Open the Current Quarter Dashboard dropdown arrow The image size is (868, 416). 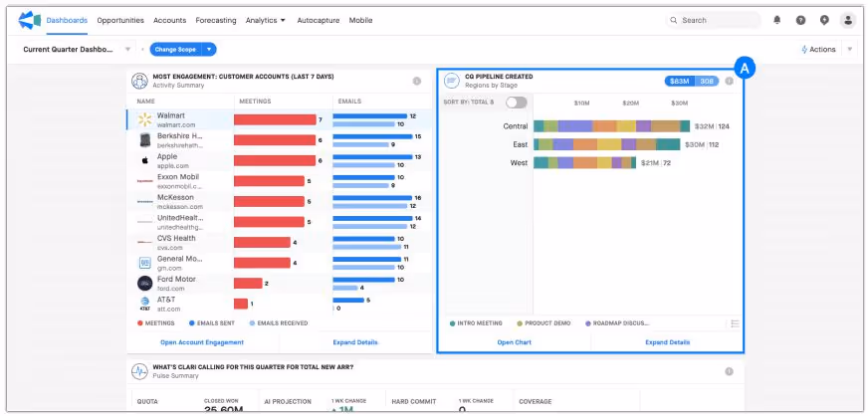click(127, 49)
